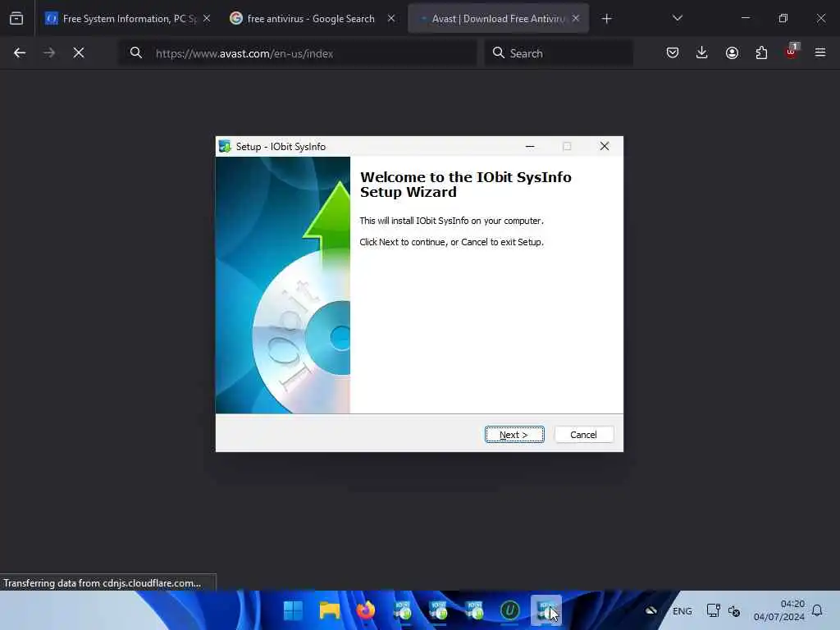The image size is (840, 630).
Task: Click the magnifier icon in the address bar
Action: (x=136, y=52)
